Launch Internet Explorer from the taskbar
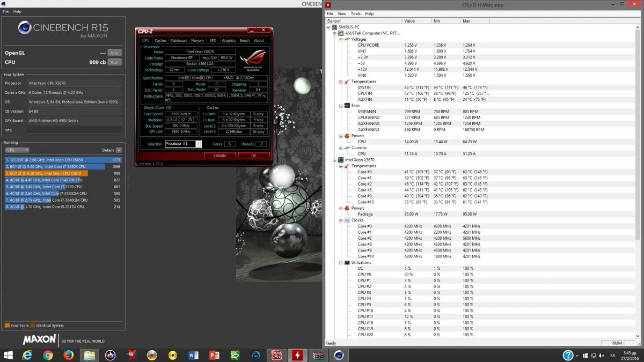This screenshot has width=644, height=362. (x=27, y=355)
